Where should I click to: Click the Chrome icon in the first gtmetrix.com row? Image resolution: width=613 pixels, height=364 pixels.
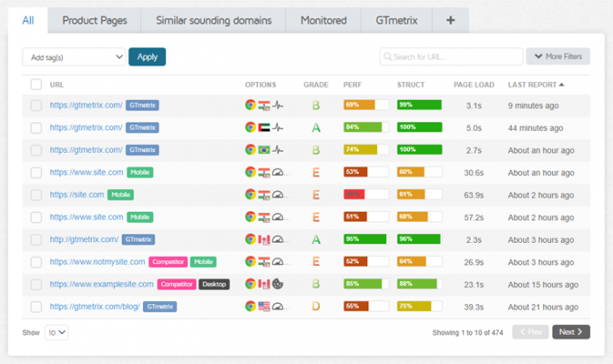pos(251,104)
